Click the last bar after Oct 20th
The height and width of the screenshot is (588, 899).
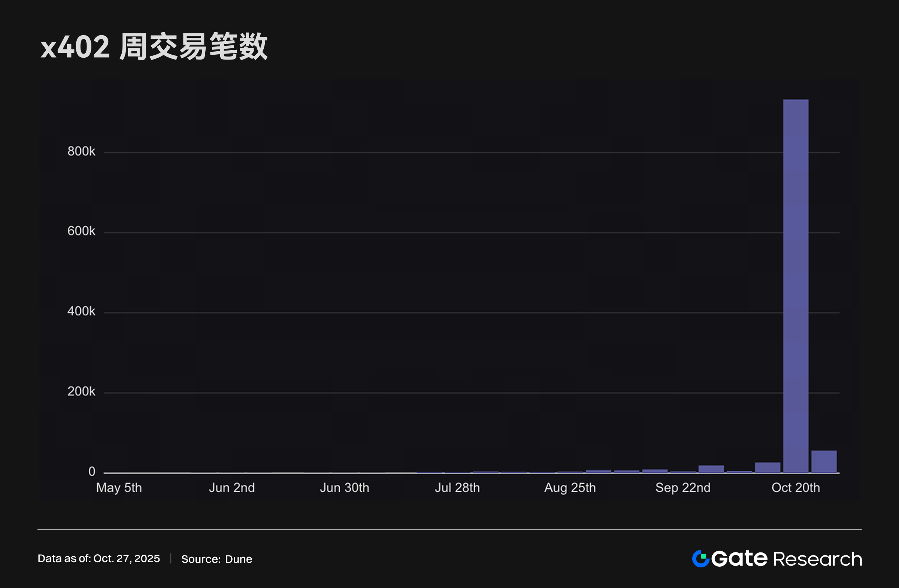point(824,461)
